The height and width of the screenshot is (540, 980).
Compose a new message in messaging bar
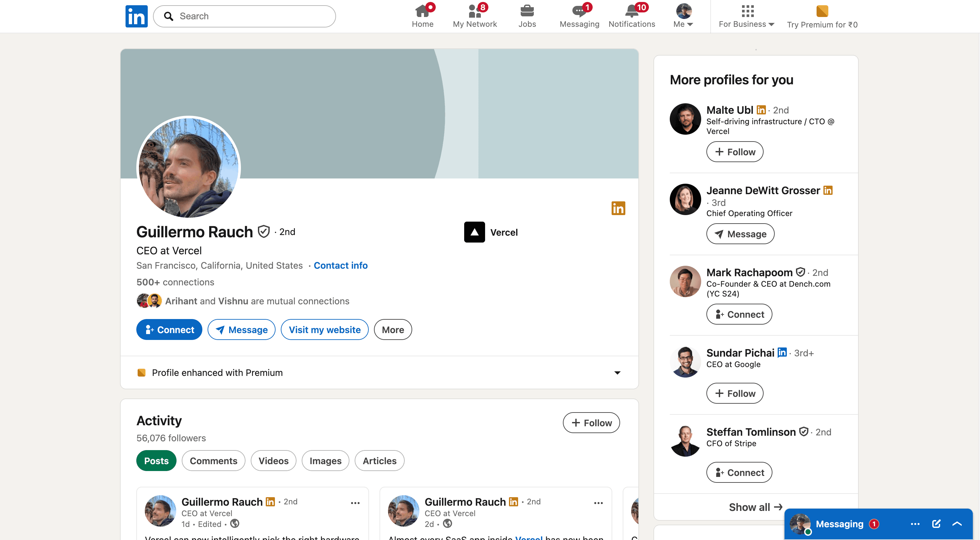tap(936, 524)
